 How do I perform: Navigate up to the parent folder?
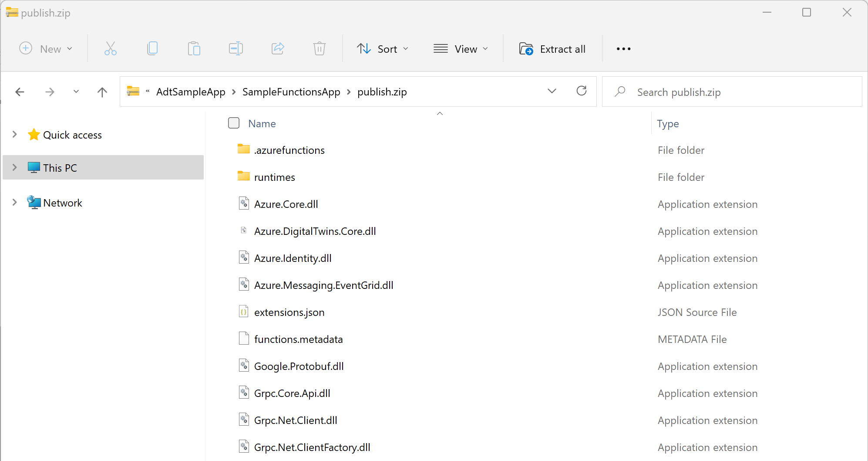(102, 92)
